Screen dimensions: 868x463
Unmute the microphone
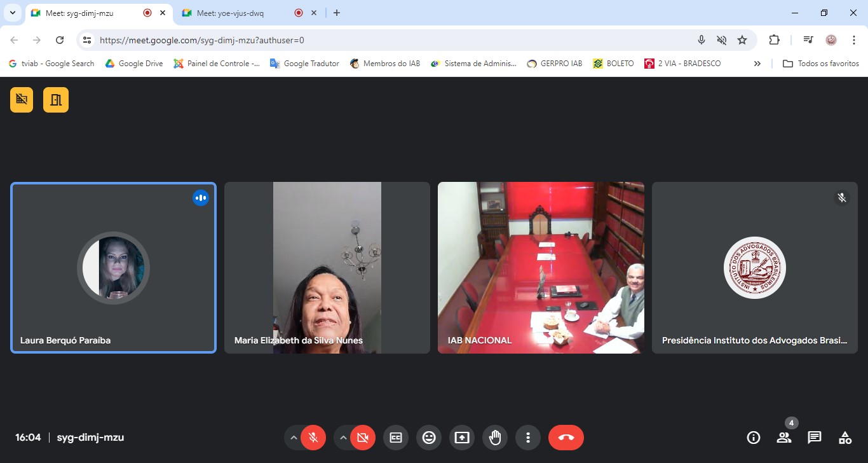(x=313, y=438)
